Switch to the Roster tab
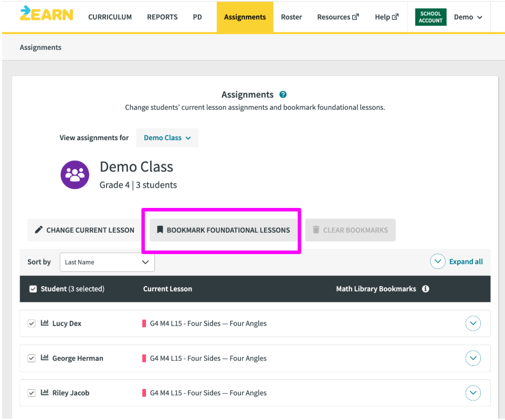This screenshot has height=420, width=505. (x=291, y=17)
